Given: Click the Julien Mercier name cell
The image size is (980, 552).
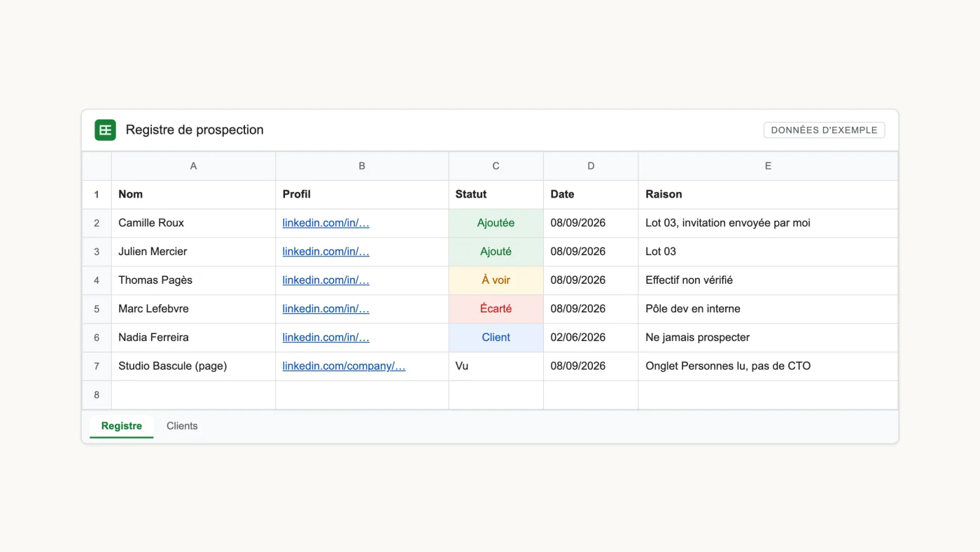Looking at the screenshot, I should coord(193,252).
